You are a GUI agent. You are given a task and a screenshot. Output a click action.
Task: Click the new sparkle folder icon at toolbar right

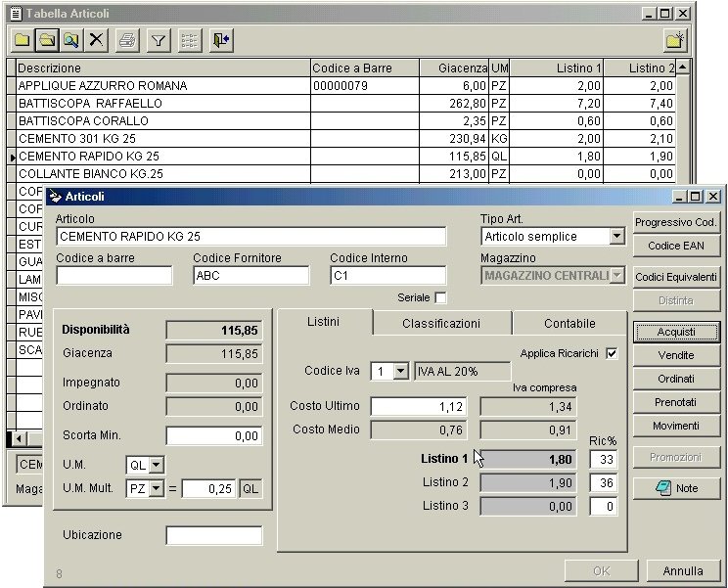(674, 40)
